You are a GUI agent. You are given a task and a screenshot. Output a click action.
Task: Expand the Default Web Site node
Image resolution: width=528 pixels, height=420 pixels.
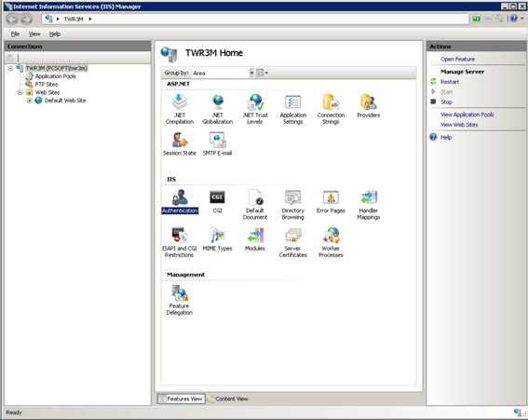pos(29,101)
